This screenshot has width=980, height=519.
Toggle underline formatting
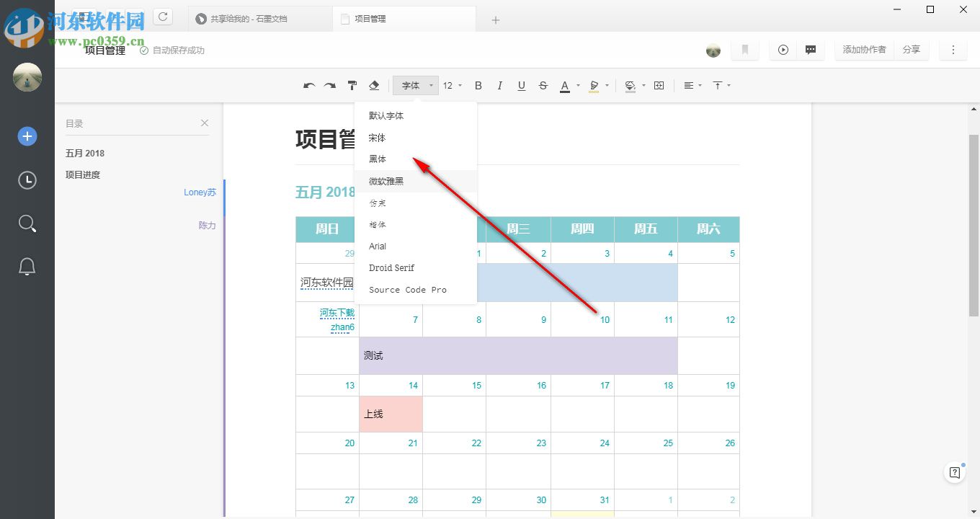522,86
